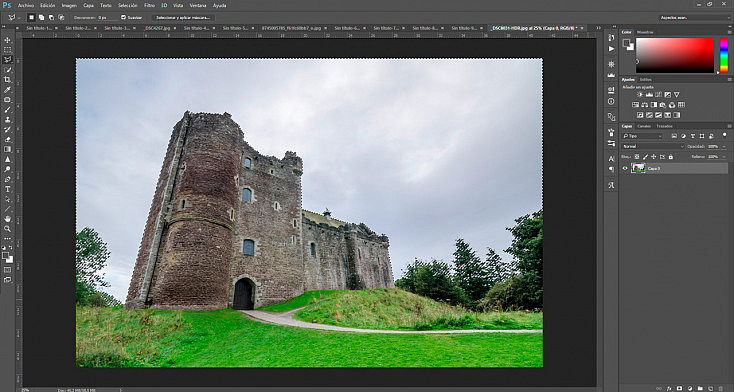Enable New Selection mode in options bar

[x=31, y=17]
